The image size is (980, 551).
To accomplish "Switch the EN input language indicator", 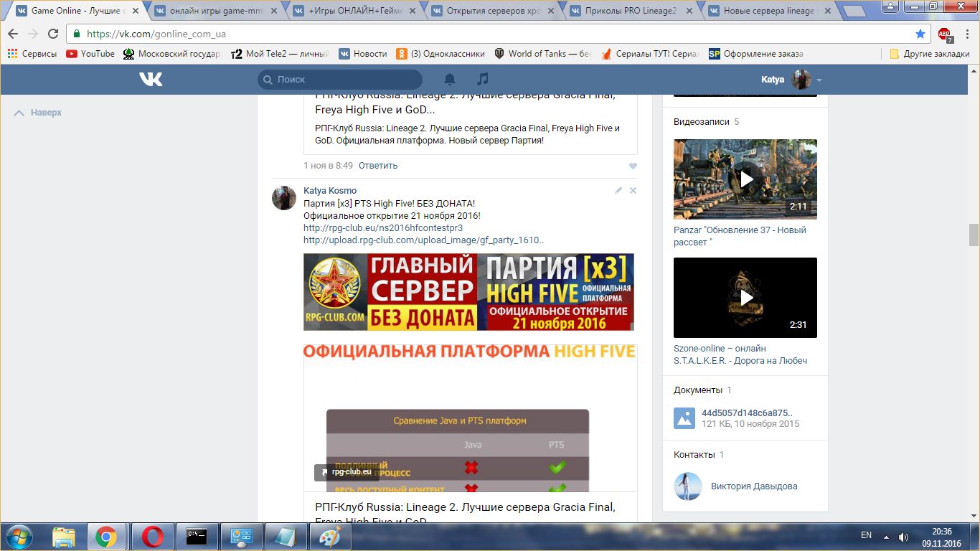I will pyautogui.click(x=866, y=535).
